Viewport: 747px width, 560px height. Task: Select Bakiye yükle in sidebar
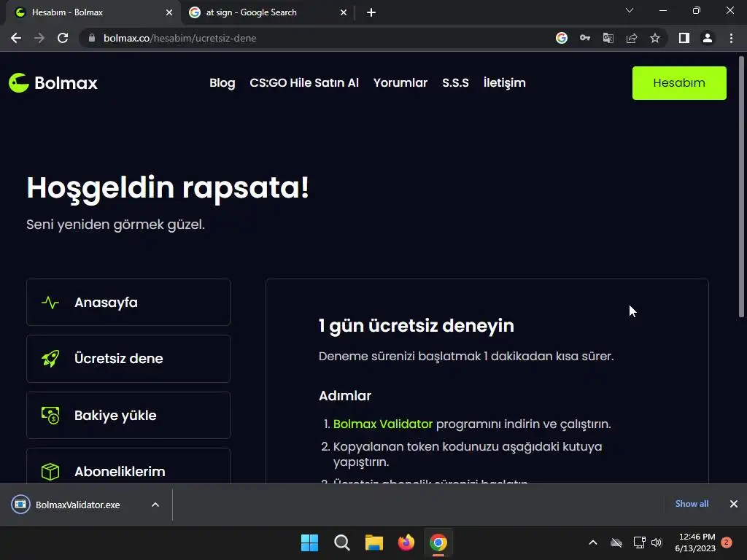tap(128, 415)
